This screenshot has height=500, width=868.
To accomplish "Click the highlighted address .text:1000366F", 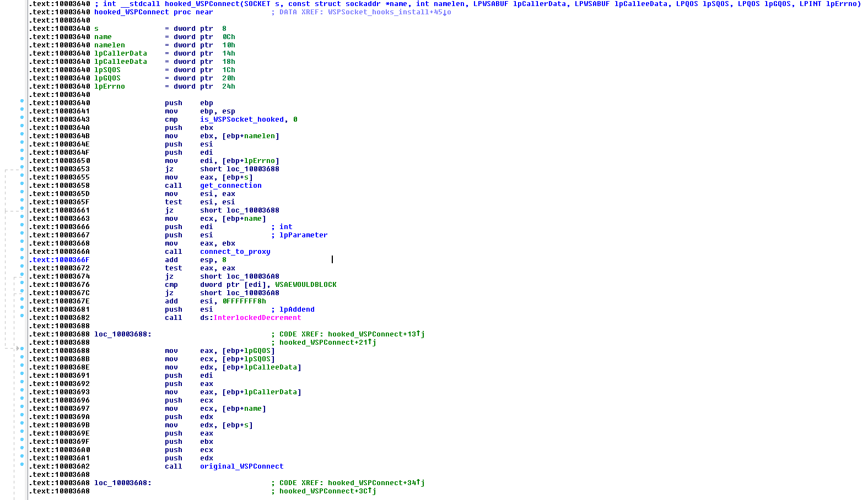I will [x=60, y=260].
